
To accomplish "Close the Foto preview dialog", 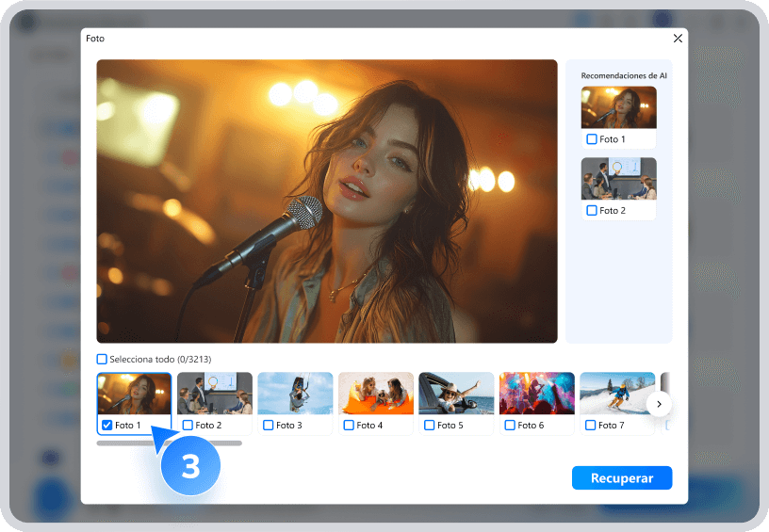I will pos(678,39).
